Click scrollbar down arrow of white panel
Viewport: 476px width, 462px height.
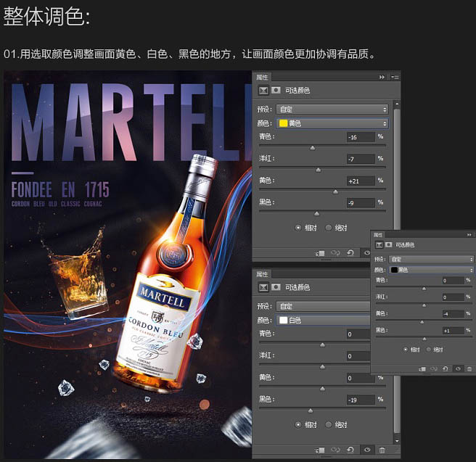point(397,441)
